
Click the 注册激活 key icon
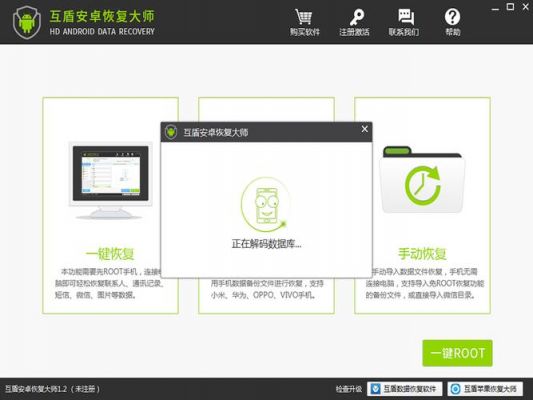tap(356, 17)
